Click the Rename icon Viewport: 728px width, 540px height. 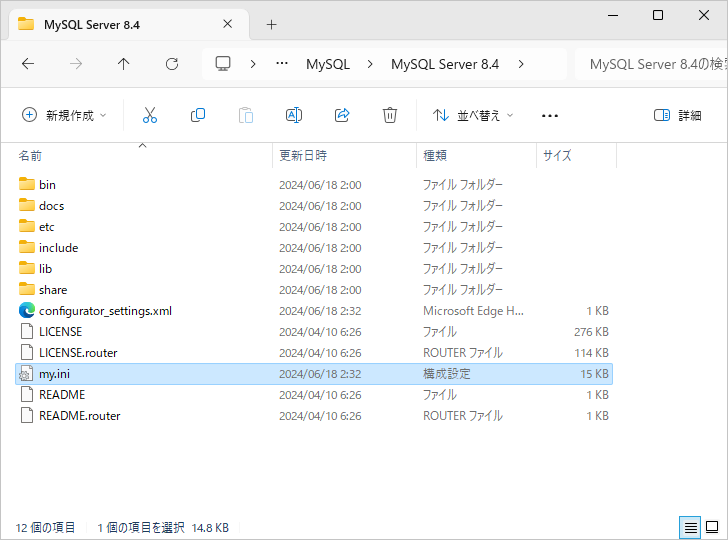[294, 115]
